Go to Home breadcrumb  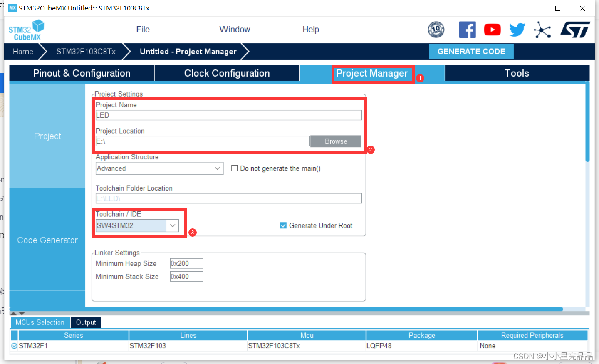coord(23,52)
